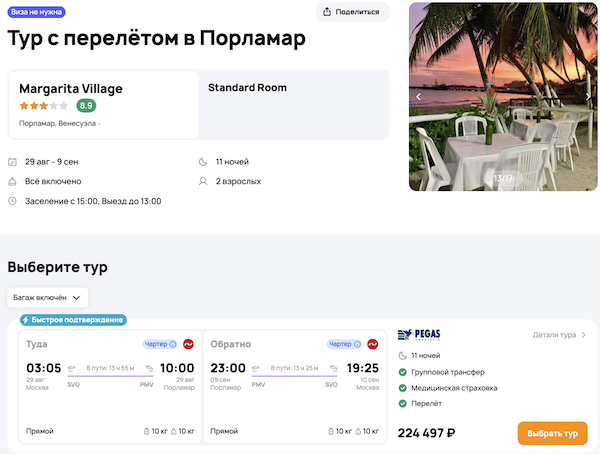The image size is (600, 454).
Task: Click the Чартер info badge in Туда
Action: pos(160,344)
